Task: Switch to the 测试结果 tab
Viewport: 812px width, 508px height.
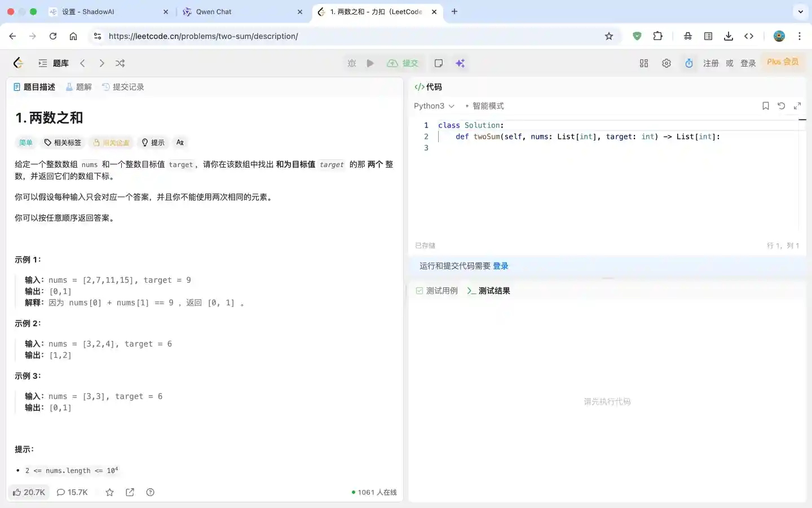Action: 488,291
